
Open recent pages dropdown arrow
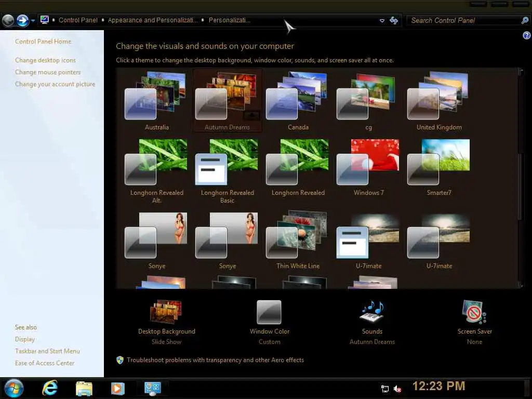click(33, 21)
